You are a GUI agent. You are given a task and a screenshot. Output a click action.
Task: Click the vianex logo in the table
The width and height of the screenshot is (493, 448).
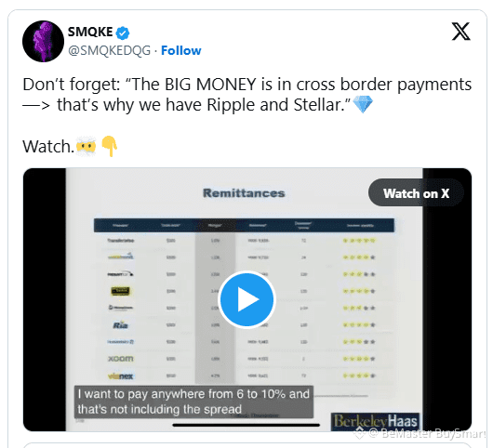[x=121, y=376]
